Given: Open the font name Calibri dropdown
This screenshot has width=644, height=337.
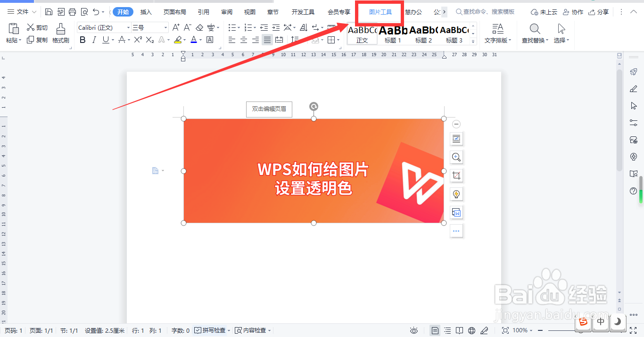Looking at the screenshot, I should click(x=128, y=28).
